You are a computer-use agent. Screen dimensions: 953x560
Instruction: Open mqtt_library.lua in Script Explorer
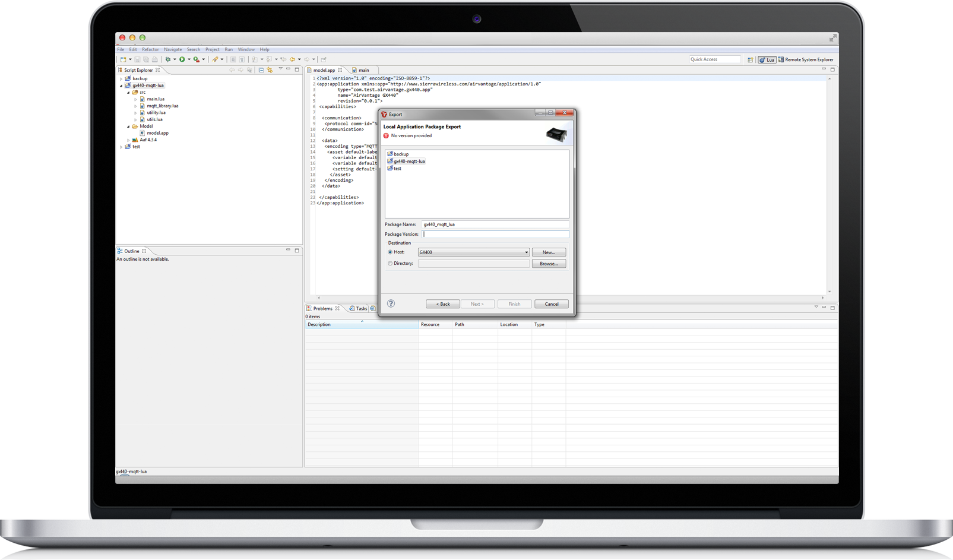pos(162,106)
